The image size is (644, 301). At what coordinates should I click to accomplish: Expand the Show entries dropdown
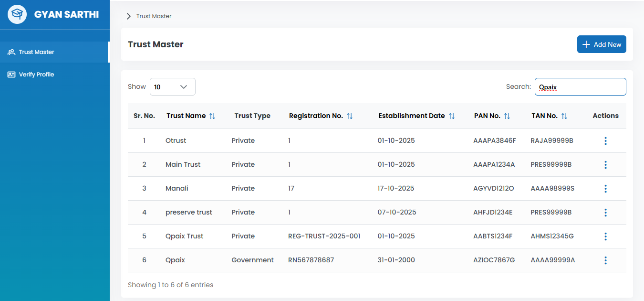click(172, 87)
